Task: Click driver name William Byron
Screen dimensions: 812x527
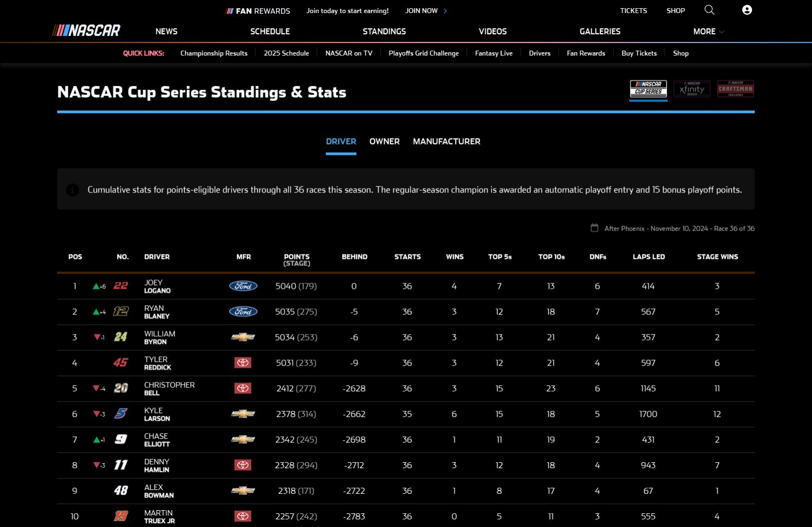Action: (x=160, y=337)
